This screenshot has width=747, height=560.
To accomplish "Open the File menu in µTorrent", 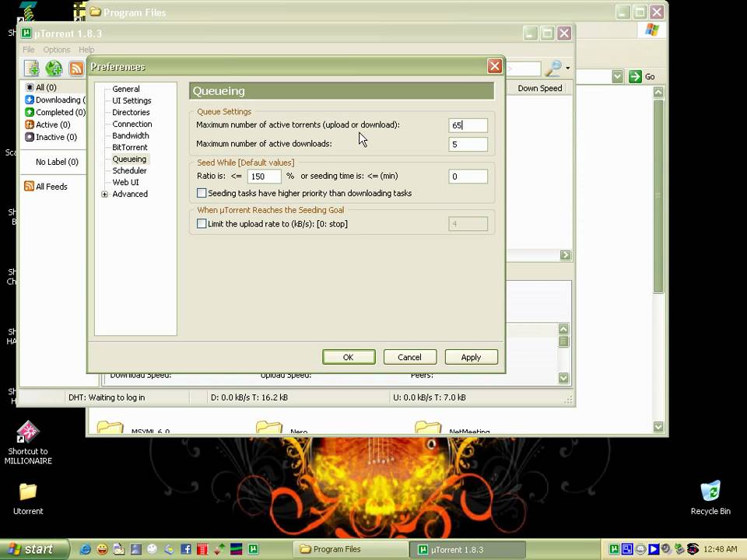I will (x=29, y=50).
